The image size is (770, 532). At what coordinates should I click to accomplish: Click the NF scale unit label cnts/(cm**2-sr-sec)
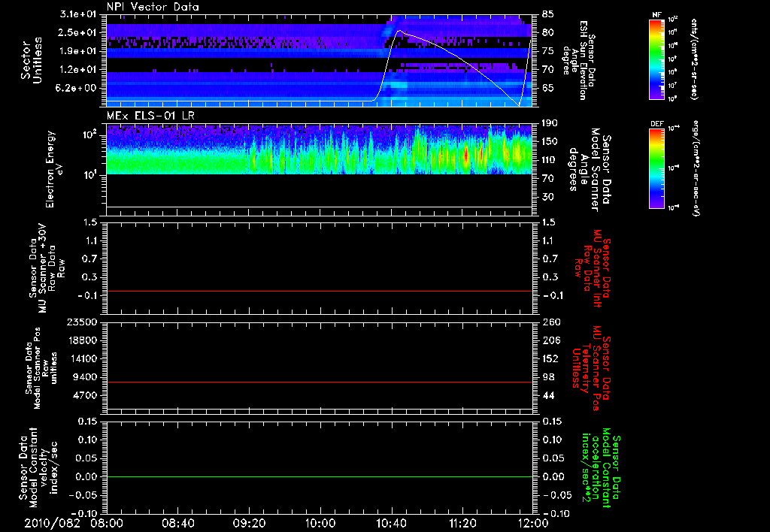tap(694, 59)
